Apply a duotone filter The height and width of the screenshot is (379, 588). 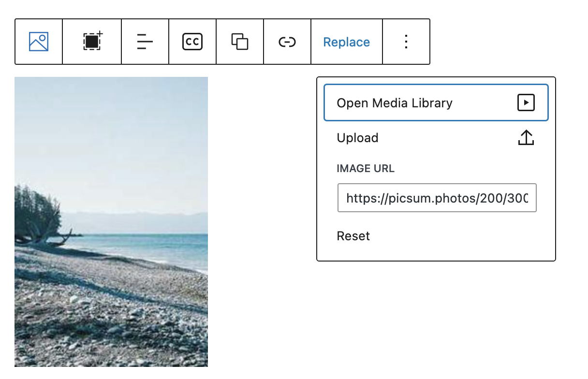(x=239, y=42)
